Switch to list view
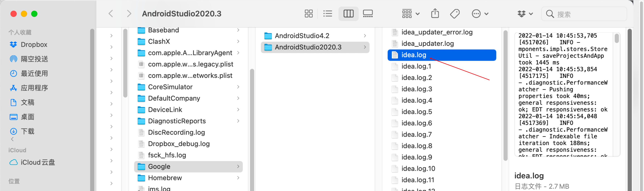 (327, 14)
